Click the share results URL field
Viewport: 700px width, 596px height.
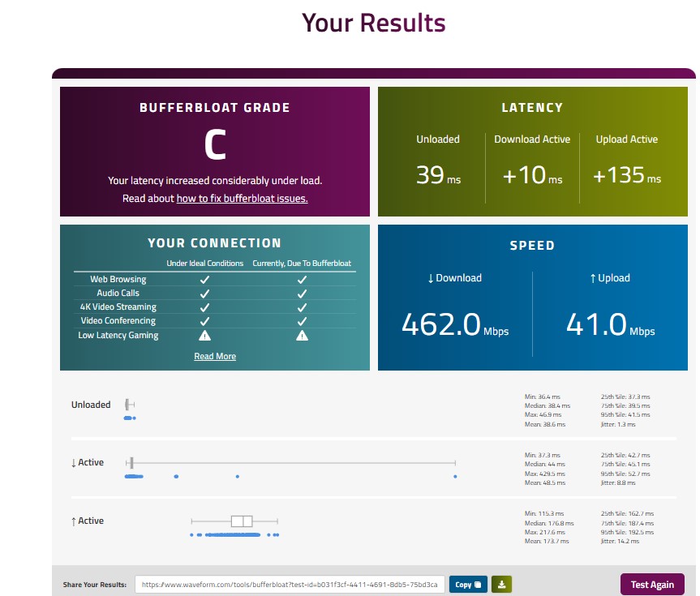click(290, 585)
